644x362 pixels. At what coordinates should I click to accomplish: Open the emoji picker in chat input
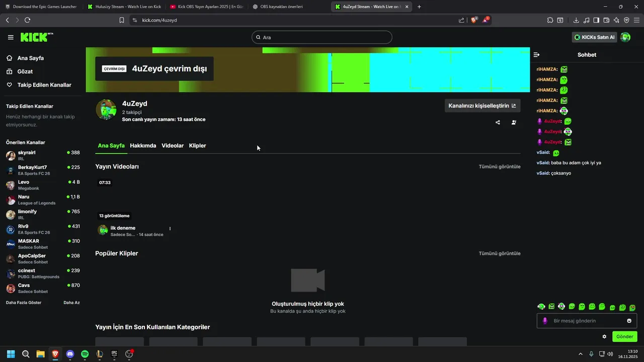click(x=629, y=321)
